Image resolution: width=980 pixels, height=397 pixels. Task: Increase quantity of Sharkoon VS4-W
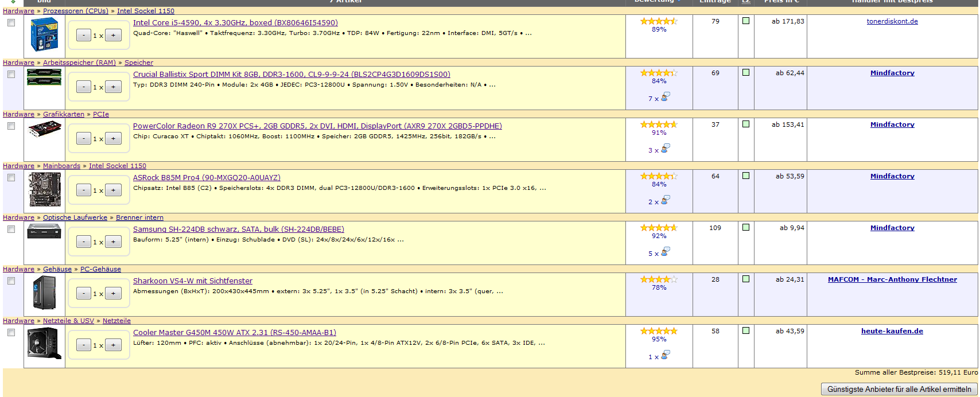tap(113, 294)
